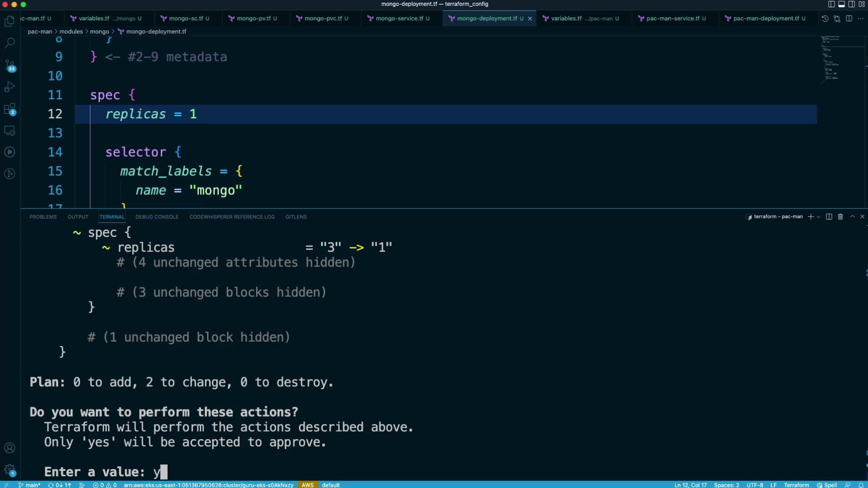Split the terminal panel

[x=829, y=217]
